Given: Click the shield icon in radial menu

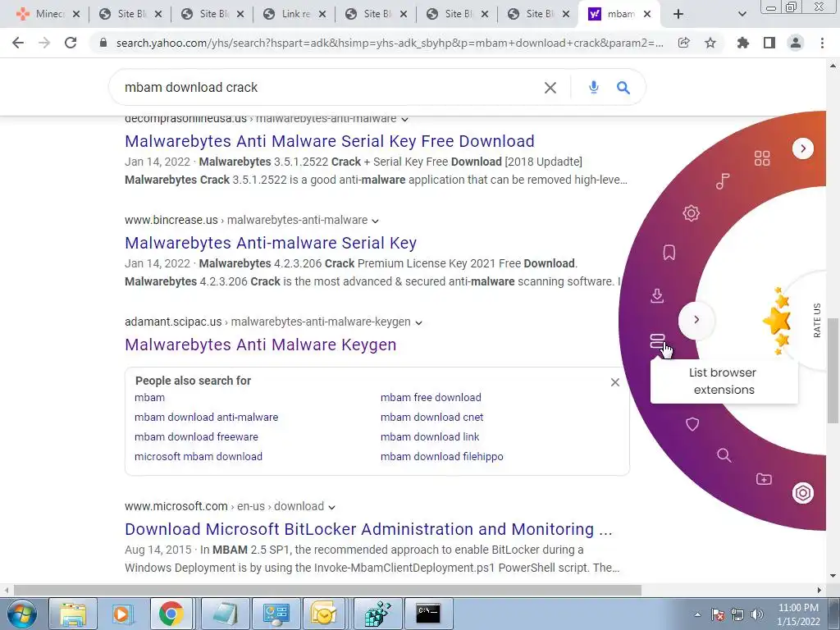Looking at the screenshot, I should pyautogui.click(x=692, y=424).
